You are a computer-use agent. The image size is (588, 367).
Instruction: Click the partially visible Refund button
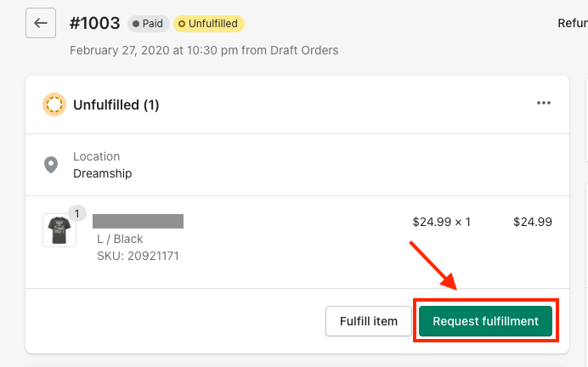[x=571, y=24]
